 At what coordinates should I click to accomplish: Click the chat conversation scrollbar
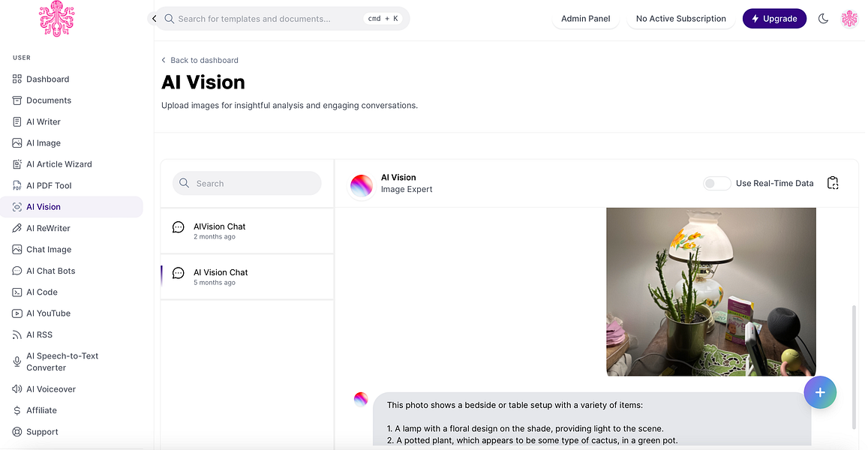point(854,367)
